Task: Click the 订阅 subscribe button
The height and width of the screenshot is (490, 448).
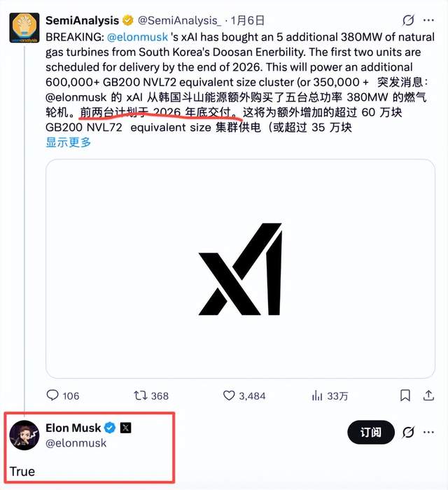Action: pos(371,433)
